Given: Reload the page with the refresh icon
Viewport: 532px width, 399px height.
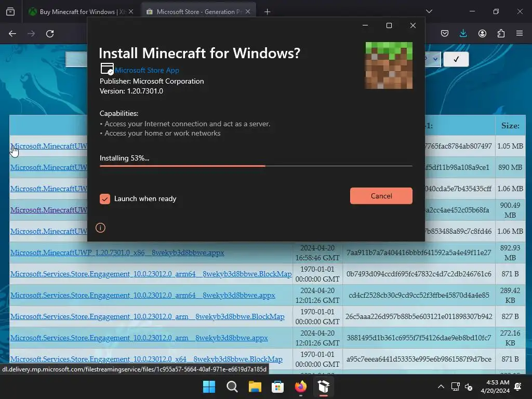Looking at the screenshot, I should pos(50,34).
